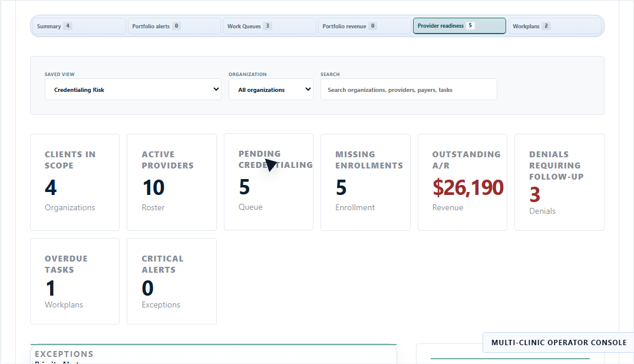This screenshot has width=634, height=364.
Task: Switch to the Summary tab
Action: (79, 26)
